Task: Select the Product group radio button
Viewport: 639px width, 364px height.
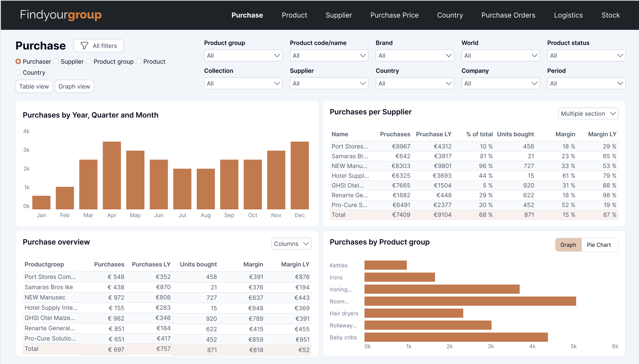Action: tap(89, 62)
